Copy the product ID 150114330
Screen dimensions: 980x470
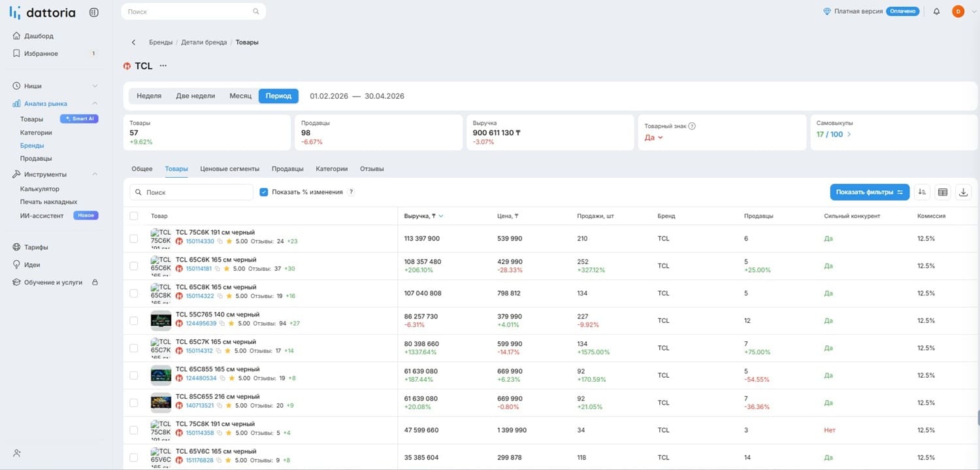pos(220,242)
